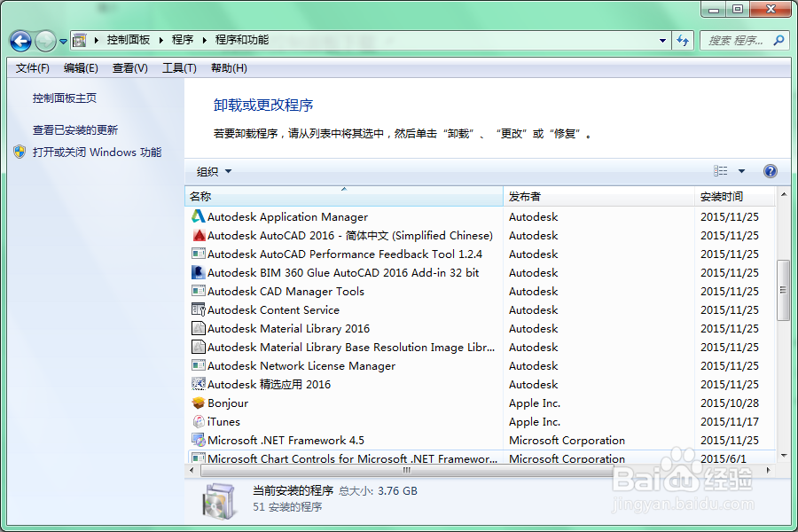Select the Bonjour program name
798x532 pixels.
click(228, 403)
